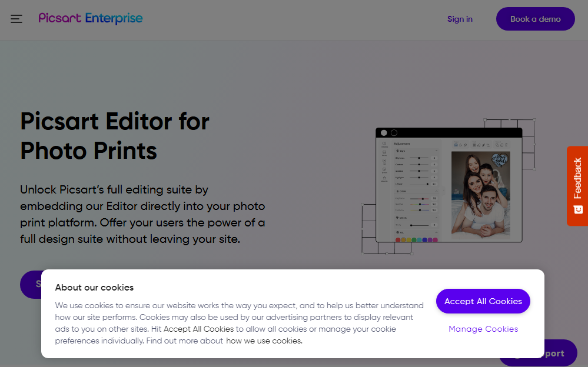Viewport: 588px width, 367px height.
Task: Click the editor preview illustration
Action: [449, 186]
